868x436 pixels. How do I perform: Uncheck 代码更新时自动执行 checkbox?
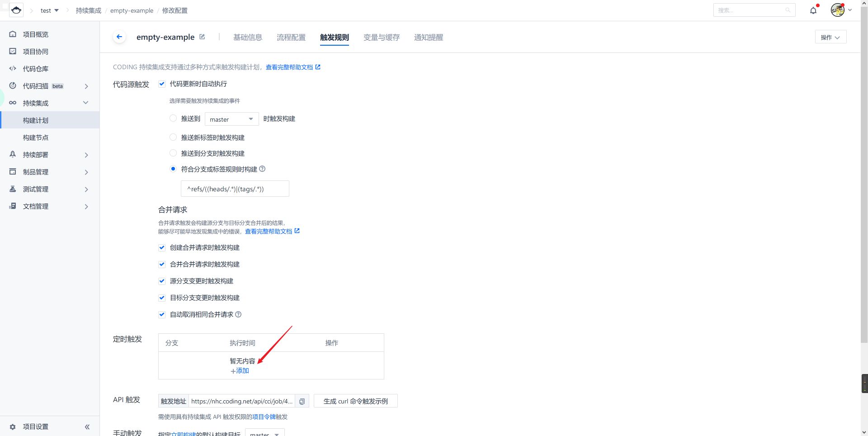[x=162, y=84]
